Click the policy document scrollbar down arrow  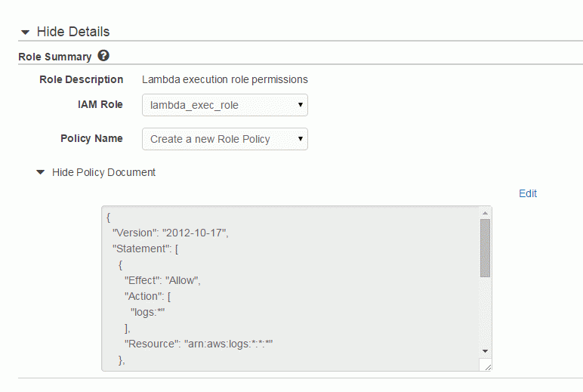coord(485,351)
